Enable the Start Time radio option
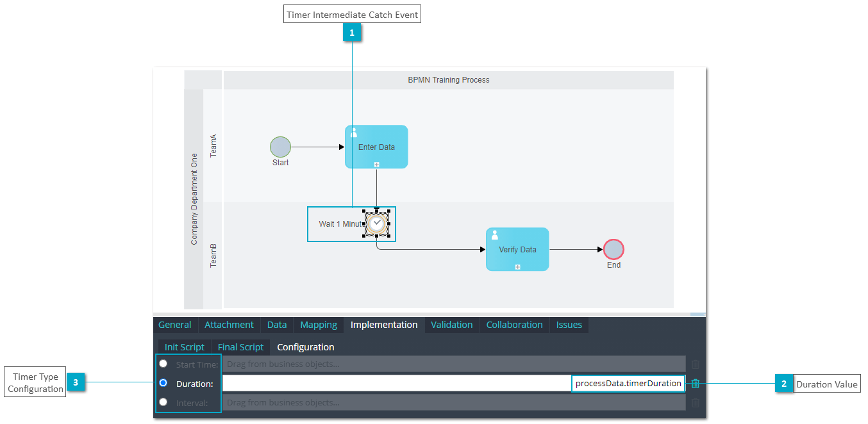This screenshot has height=424, width=868. click(163, 363)
